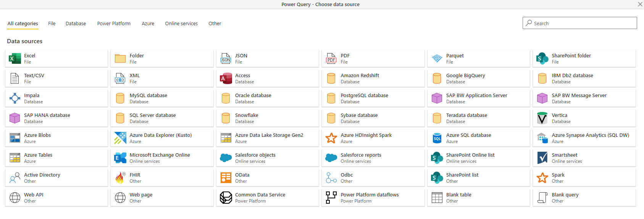Screen dimensions: 644x219
Task: Click the Odbc connector icon
Action: tap(331, 178)
